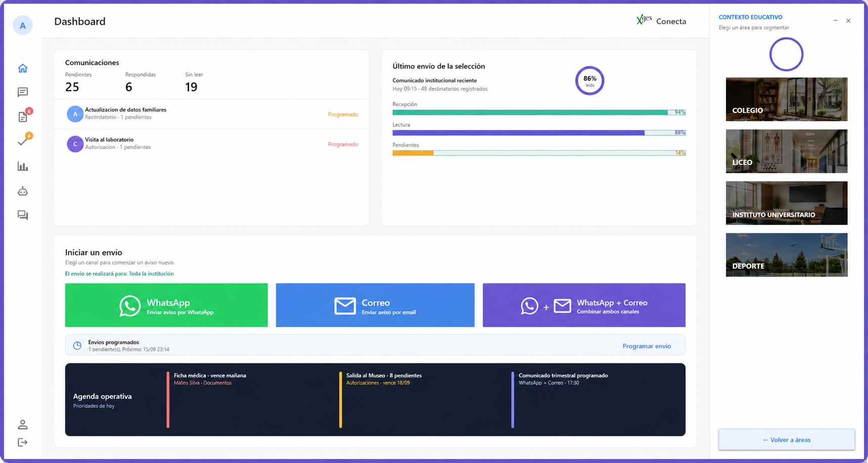Viewport: 868px width, 463px height.
Task: Open the Home icon in sidebar
Action: point(23,68)
